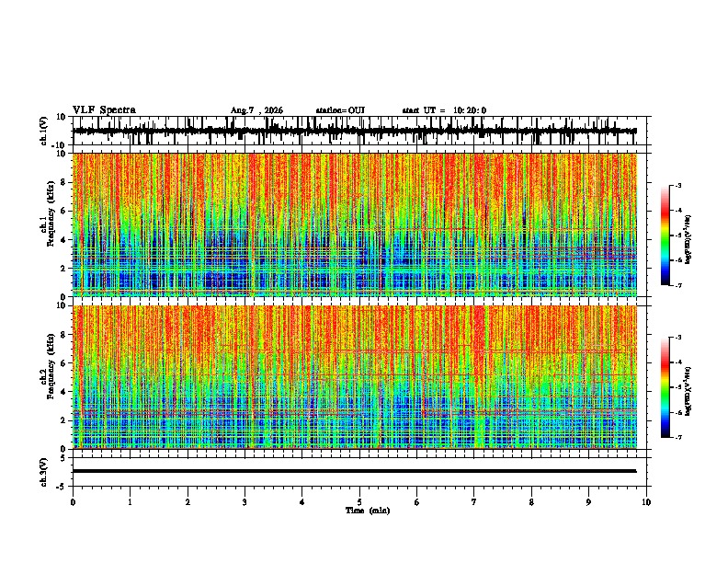Click the "ch.3(V)" axis label
Viewport: 728px width, 563px height.
(44, 473)
